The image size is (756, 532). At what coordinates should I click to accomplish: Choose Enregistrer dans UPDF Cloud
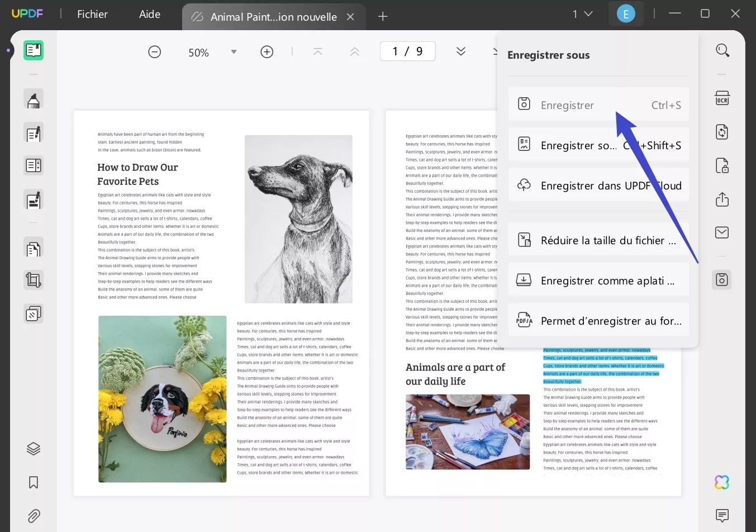pyautogui.click(x=598, y=185)
